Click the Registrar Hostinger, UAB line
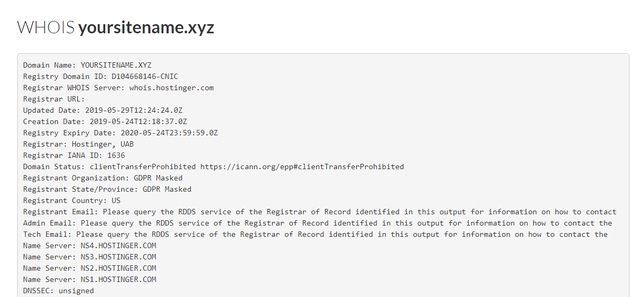 click(x=78, y=144)
